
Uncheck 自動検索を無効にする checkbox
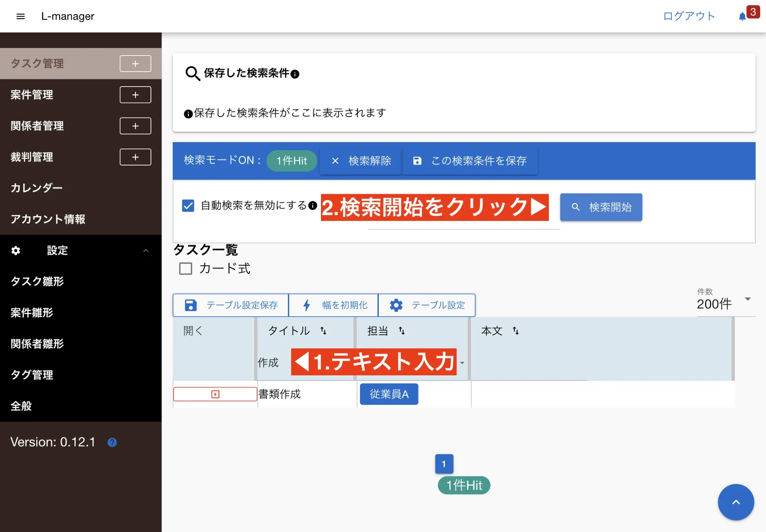click(188, 206)
